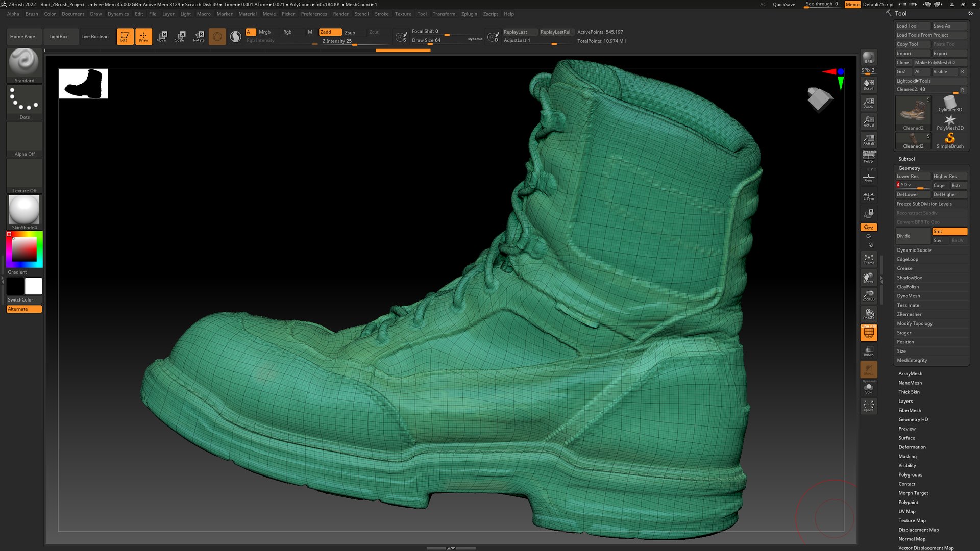Viewport: 980px width, 551px height.
Task: Click the Make PolyMesh3D button
Action: [941, 62]
